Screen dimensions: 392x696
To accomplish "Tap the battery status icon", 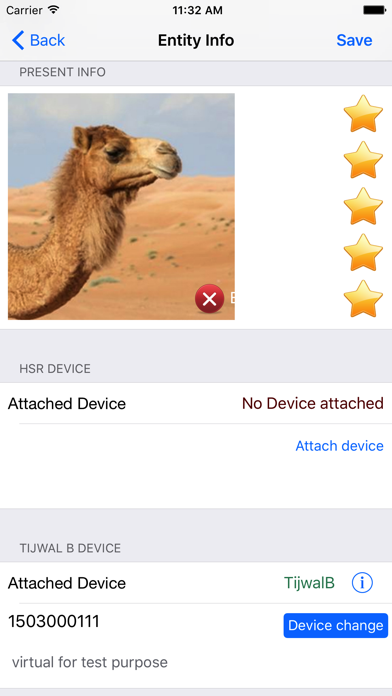I will 374,10.
